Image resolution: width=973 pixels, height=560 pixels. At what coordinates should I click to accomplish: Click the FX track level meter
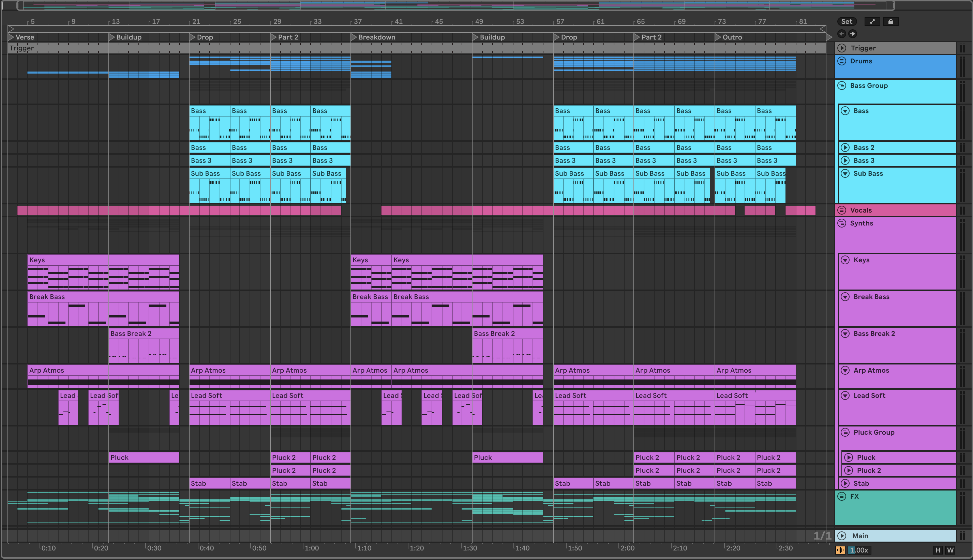coord(962,508)
